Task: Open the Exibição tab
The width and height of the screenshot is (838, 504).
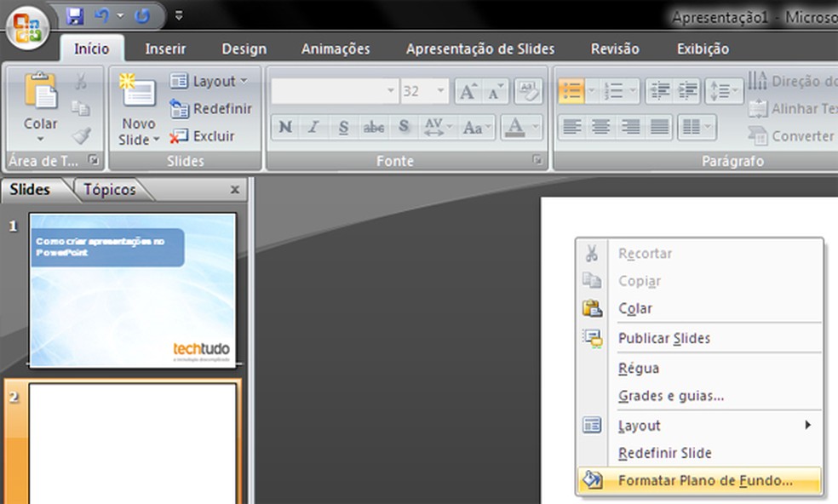Action: (x=703, y=49)
